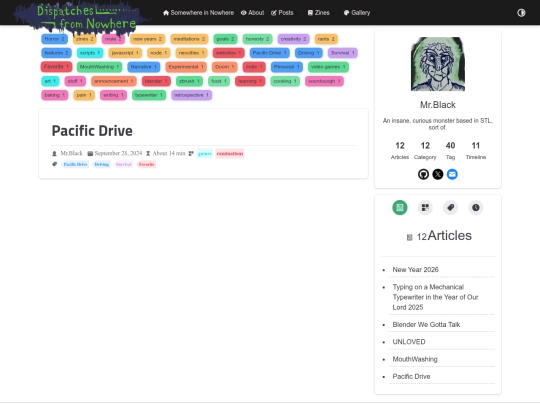Click Mr.Black's avatar image

point(438,64)
